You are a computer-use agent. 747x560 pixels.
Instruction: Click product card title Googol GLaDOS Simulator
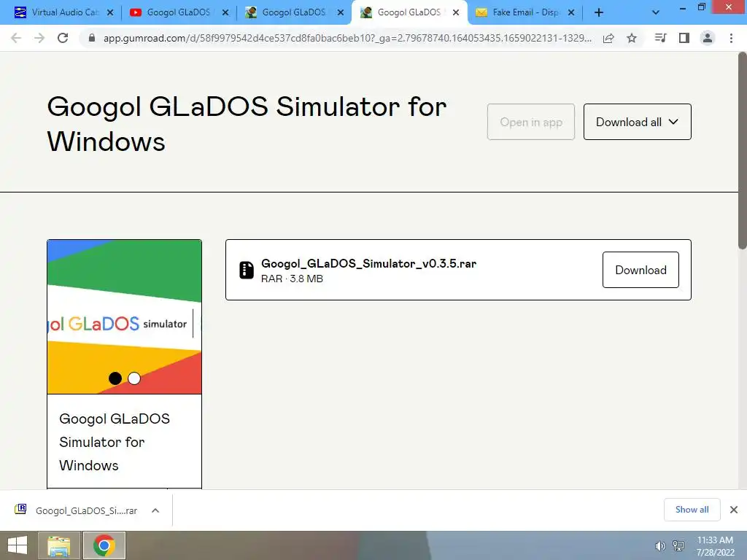(115, 442)
